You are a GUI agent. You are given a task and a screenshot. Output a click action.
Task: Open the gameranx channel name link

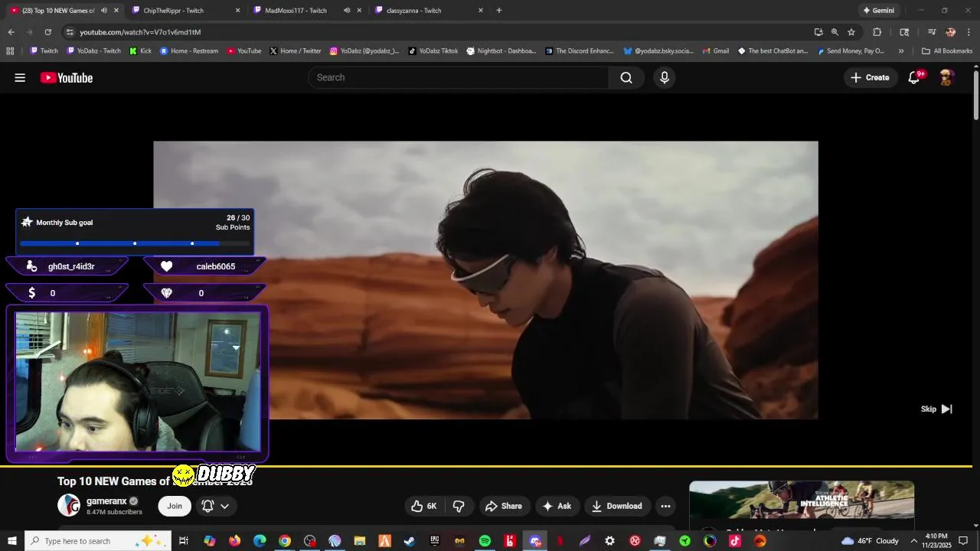point(106,501)
